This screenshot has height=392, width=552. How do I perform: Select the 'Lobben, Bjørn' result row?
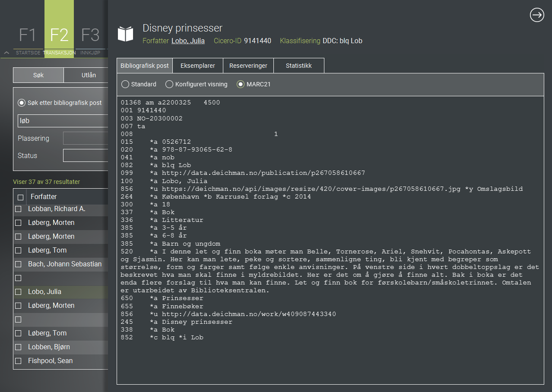pyautogui.click(x=60, y=347)
